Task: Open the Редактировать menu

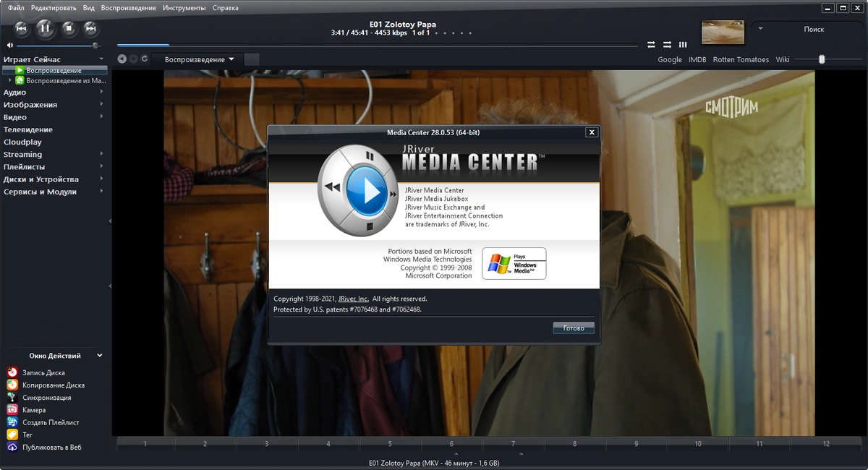Action: [x=54, y=8]
